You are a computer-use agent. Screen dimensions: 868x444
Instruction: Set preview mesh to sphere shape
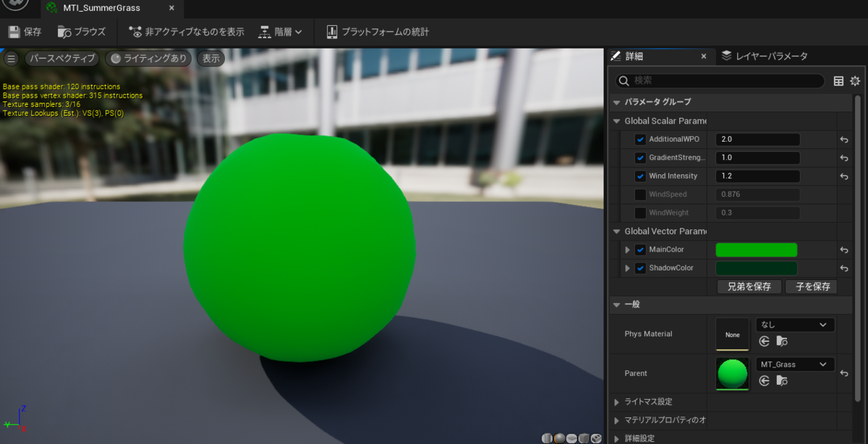(560, 438)
